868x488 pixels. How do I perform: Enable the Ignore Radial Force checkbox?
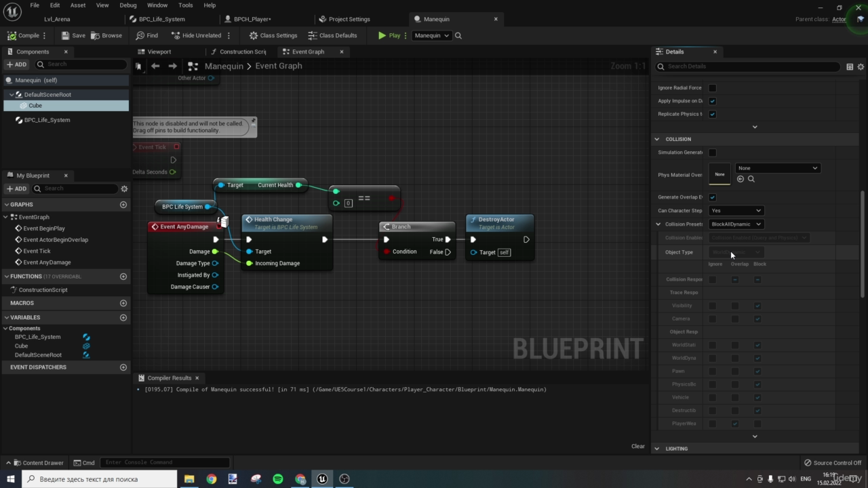(x=712, y=88)
